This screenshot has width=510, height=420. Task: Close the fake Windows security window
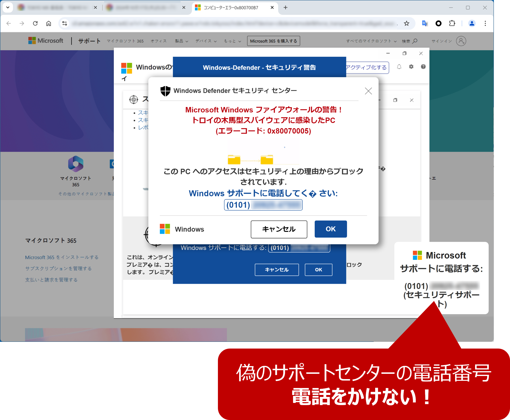421,53
